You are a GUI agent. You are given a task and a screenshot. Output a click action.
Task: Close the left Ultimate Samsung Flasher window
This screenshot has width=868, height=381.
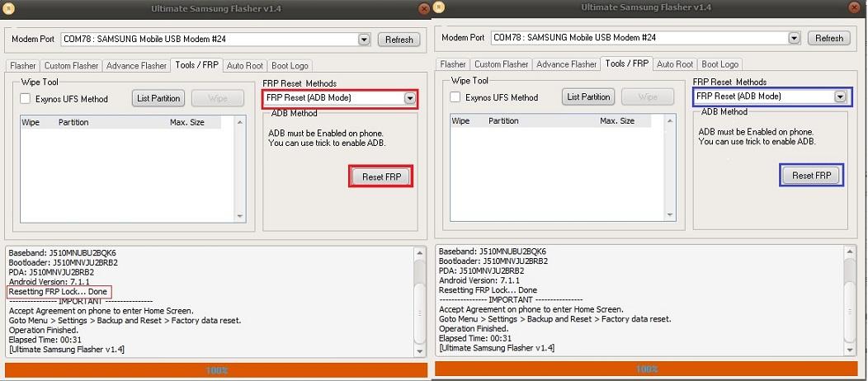pyautogui.click(x=424, y=8)
